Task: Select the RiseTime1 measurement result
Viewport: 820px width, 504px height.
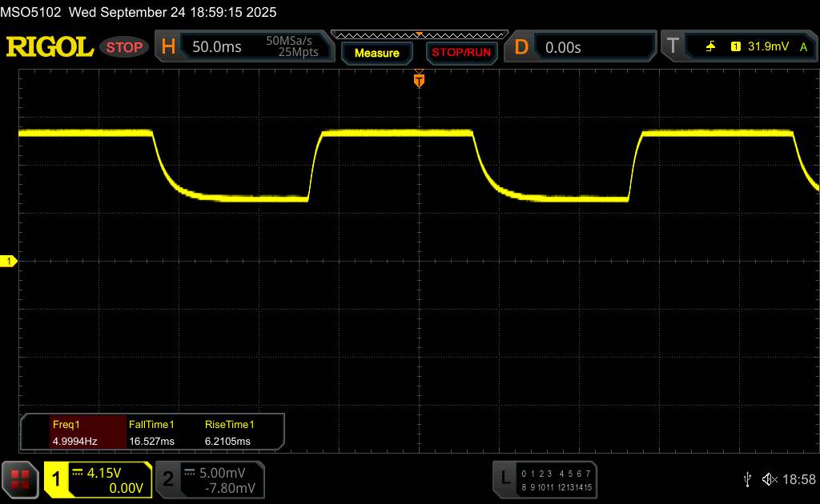Action: pyautogui.click(x=229, y=432)
